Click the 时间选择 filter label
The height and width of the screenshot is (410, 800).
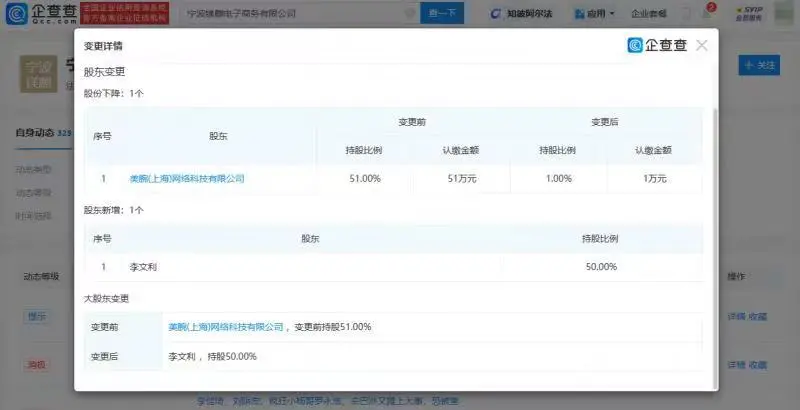pos(34,216)
